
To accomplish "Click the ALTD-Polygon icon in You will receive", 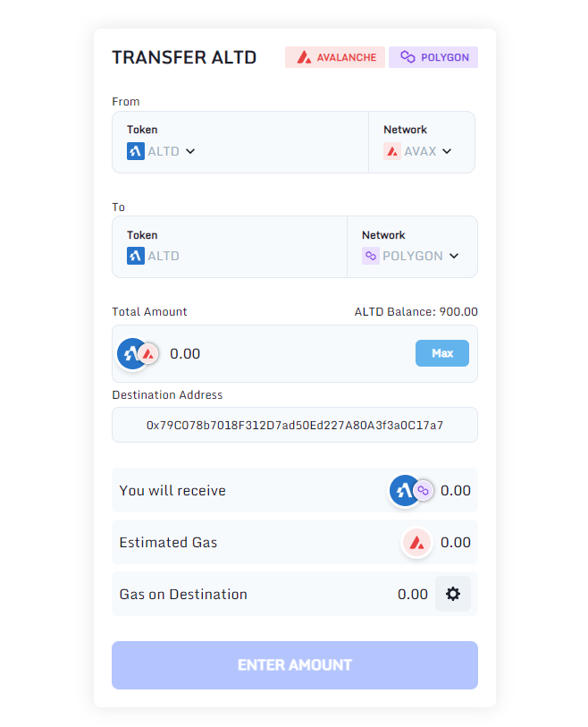I will pos(411,490).
